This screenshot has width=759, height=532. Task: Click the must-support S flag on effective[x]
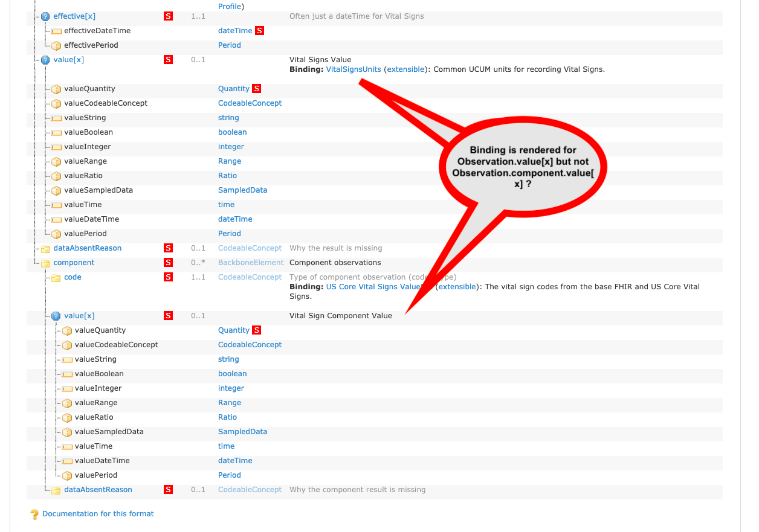[x=169, y=16]
